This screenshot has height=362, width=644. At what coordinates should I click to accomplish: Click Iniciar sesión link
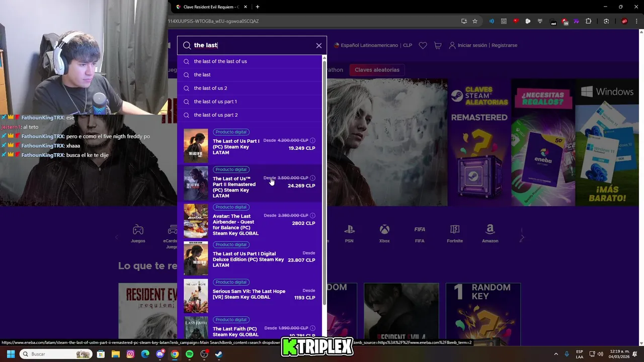472,45
